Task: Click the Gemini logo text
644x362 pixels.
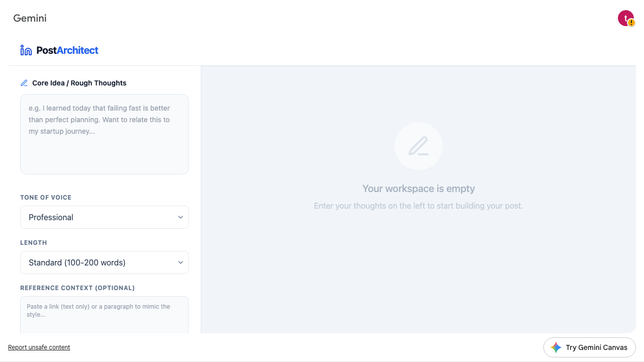Action: 30,18
